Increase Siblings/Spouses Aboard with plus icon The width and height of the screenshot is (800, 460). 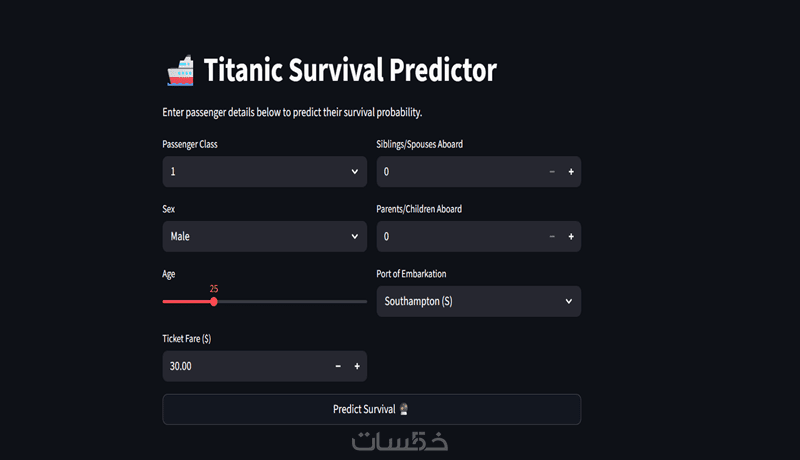coord(571,172)
